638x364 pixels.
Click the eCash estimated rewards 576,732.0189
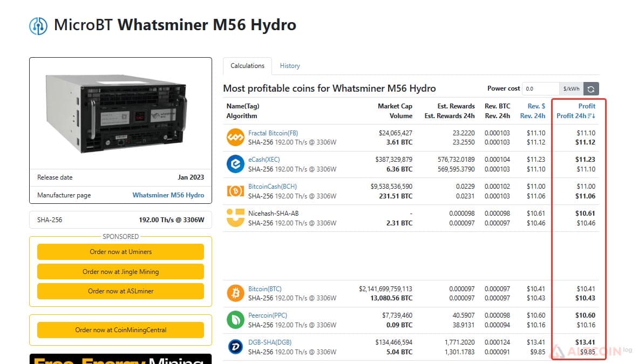pyautogui.click(x=456, y=160)
